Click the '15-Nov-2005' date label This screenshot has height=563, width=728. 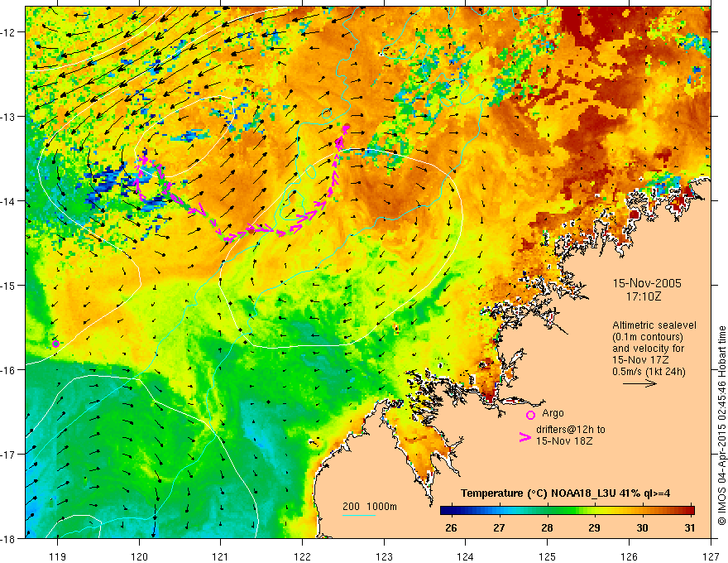[x=647, y=283]
